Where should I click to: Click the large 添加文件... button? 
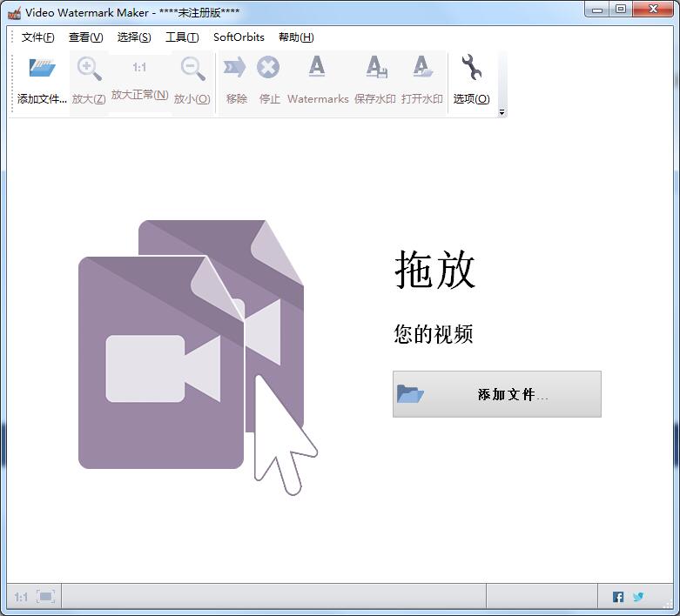pos(496,394)
